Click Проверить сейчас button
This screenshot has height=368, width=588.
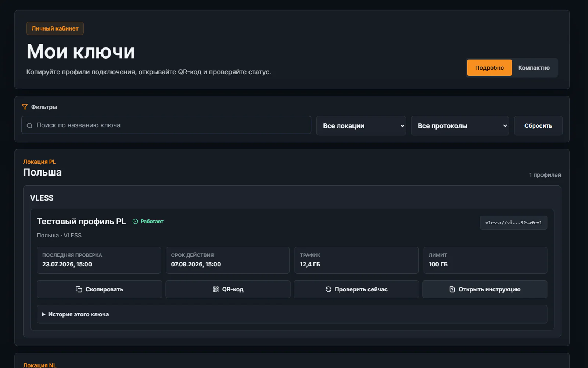(356, 289)
